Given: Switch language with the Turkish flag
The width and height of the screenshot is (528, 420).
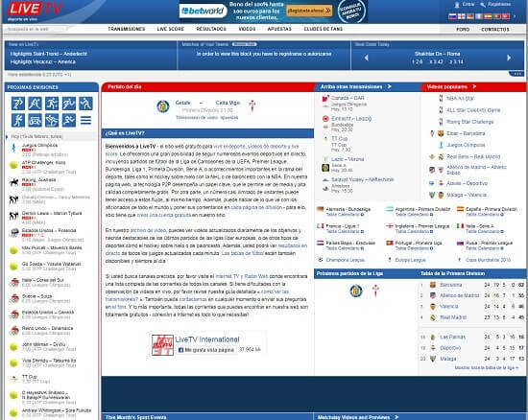Looking at the screenshot, I should (x=505, y=16).
